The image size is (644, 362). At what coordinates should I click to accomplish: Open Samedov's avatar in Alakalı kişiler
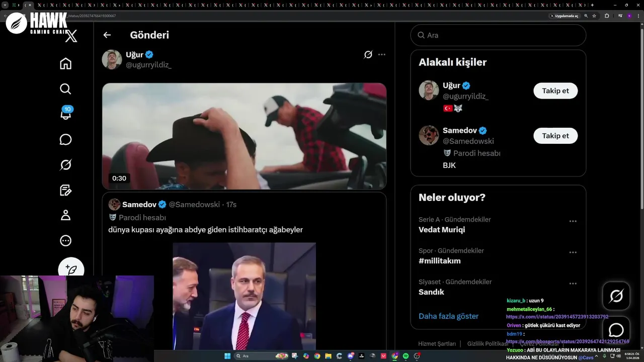click(x=429, y=135)
